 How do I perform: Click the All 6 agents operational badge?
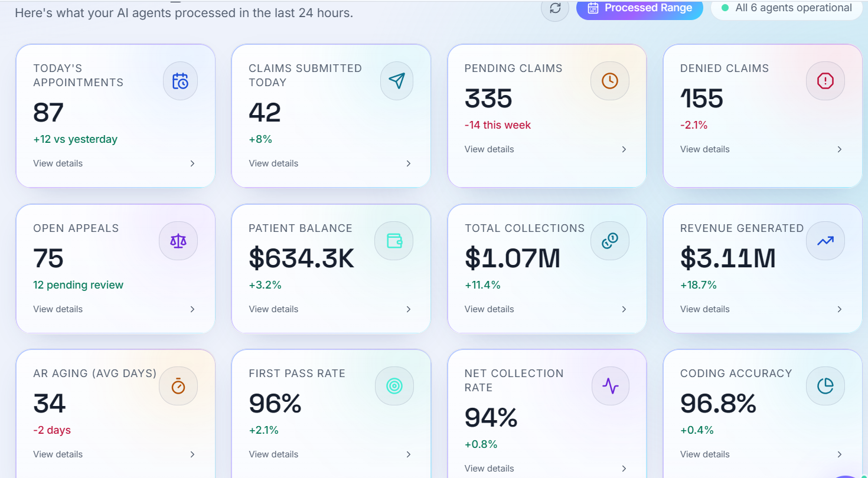(787, 8)
